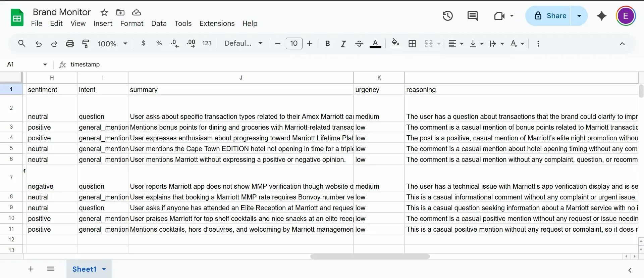The width and height of the screenshot is (644, 278).
Task: Open the Data menu
Action: pos(159,24)
